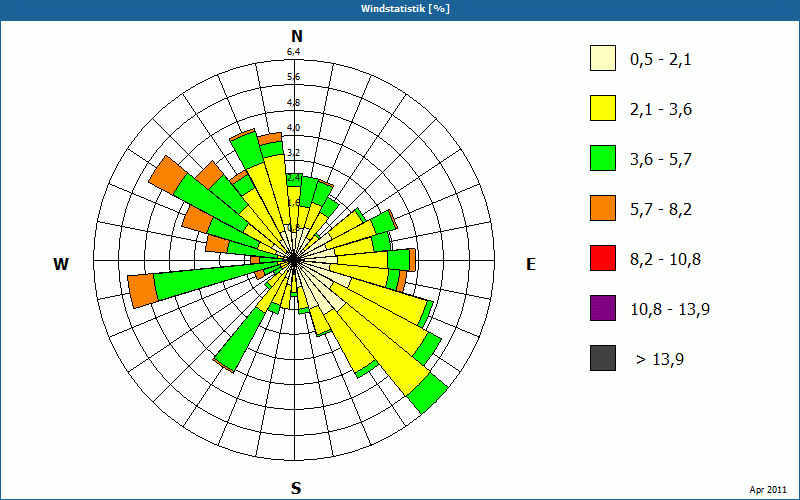Click the center hub of the wind rose
Screen dimensions: 800x500
point(293,260)
